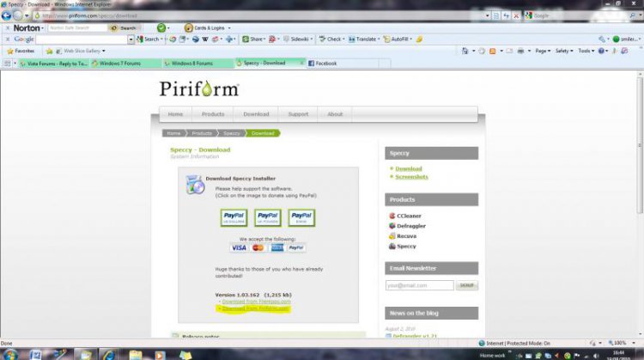Open the Screenshots link in Speccy sidebar
Viewport: 644px width, 360px height.
coord(411,177)
